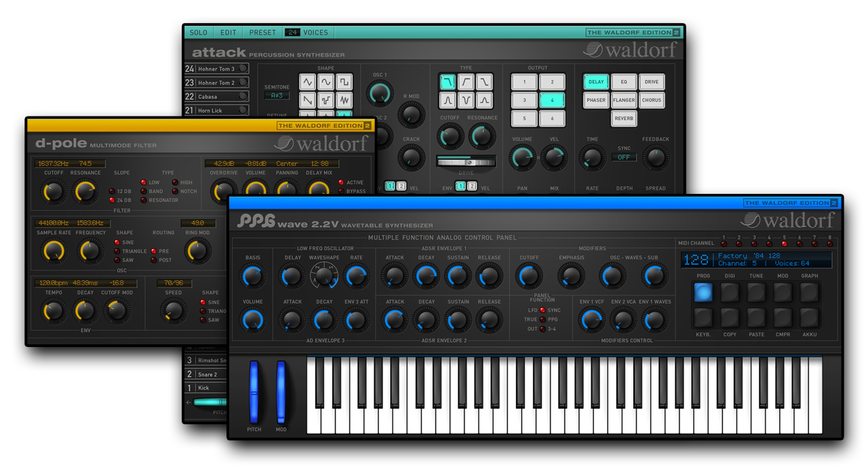Screen dimensions: 868x467
Task: Choose the highlighted low-pass filter type in Attack
Action: click(x=448, y=82)
